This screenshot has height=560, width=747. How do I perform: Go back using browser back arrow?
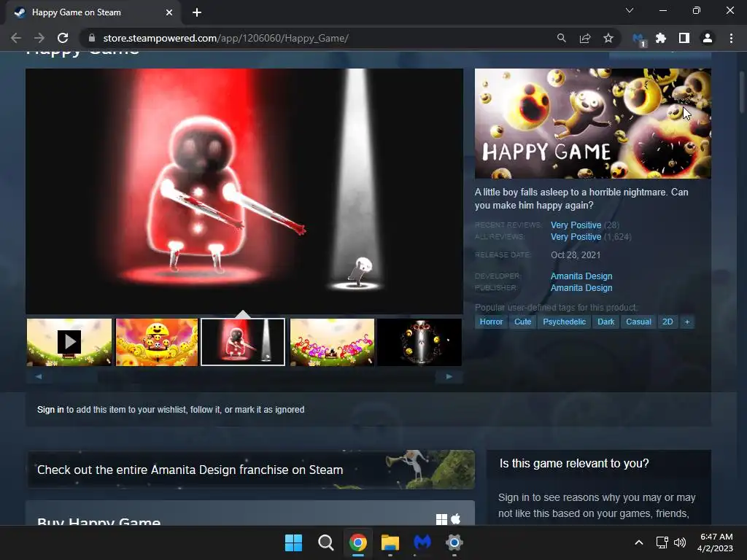pyautogui.click(x=16, y=38)
